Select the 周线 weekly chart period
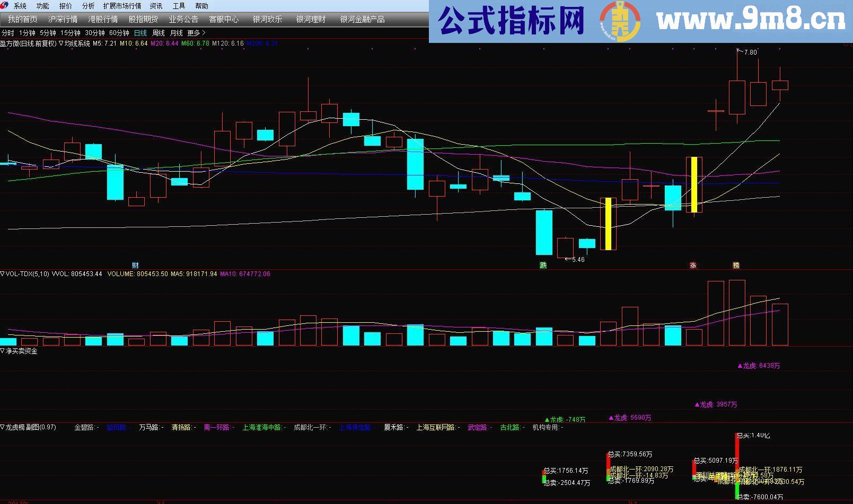Image resolution: width=853 pixels, height=504 pixels. click(x=157, y=32)
